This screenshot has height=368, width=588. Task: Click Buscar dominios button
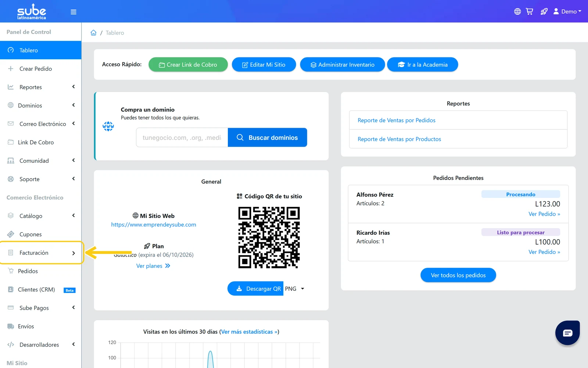pyautogui.click(x=268, y=138)
